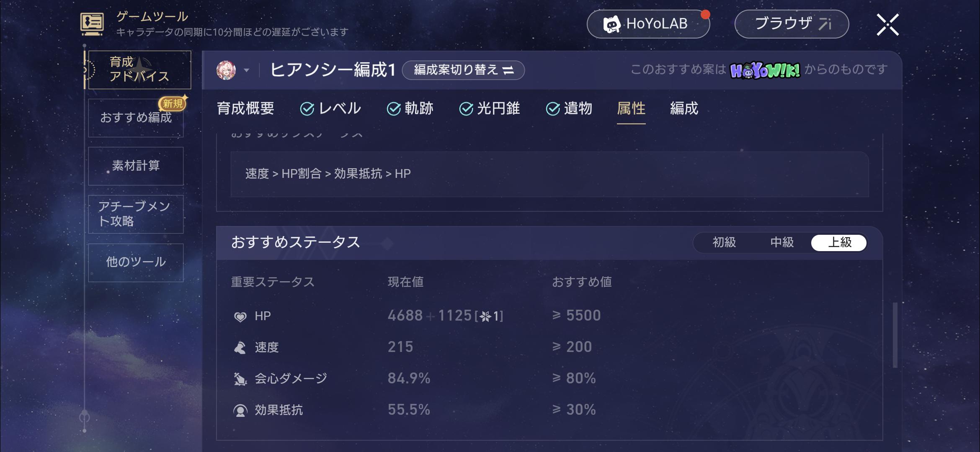Click the vertical scrollbar on the right
Viewport: 980px width, 452px height.
[x=895, y=335]
